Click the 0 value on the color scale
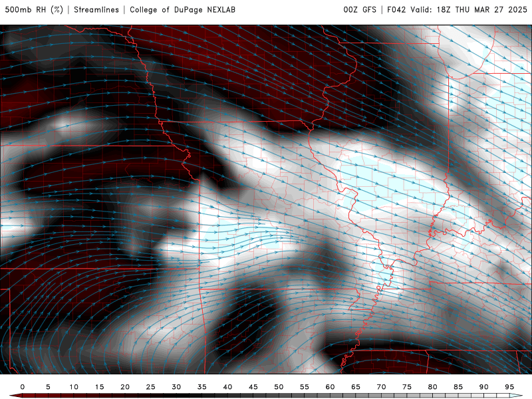Viewport: 532px width, 399px height. click(23, 387)
